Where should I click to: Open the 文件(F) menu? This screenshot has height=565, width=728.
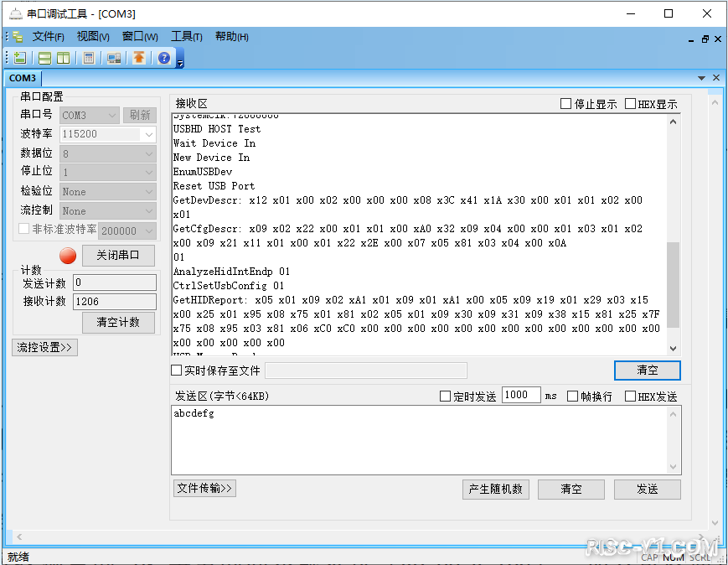pos(49,37)
